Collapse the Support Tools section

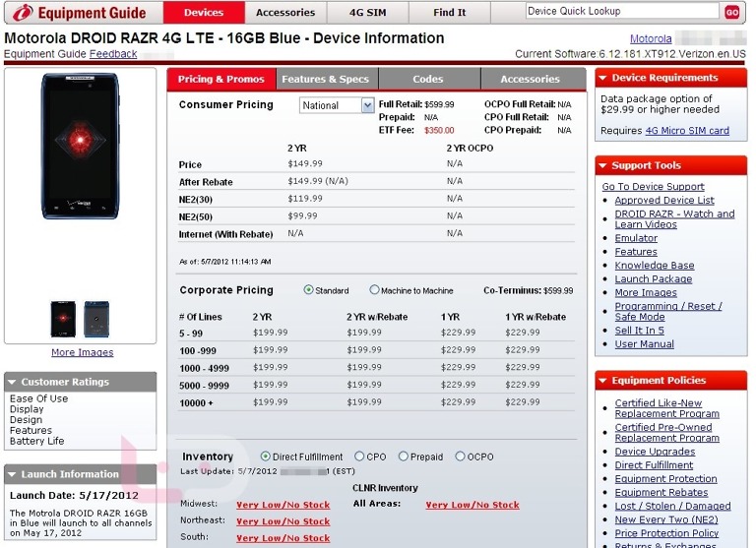point(602,165)
